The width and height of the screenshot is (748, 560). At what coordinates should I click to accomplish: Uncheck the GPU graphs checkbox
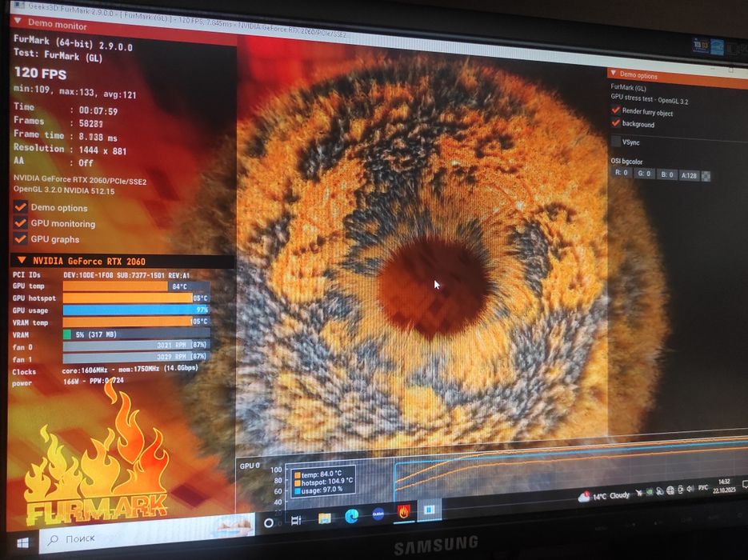pyautogui.click(x=20, y=238)
